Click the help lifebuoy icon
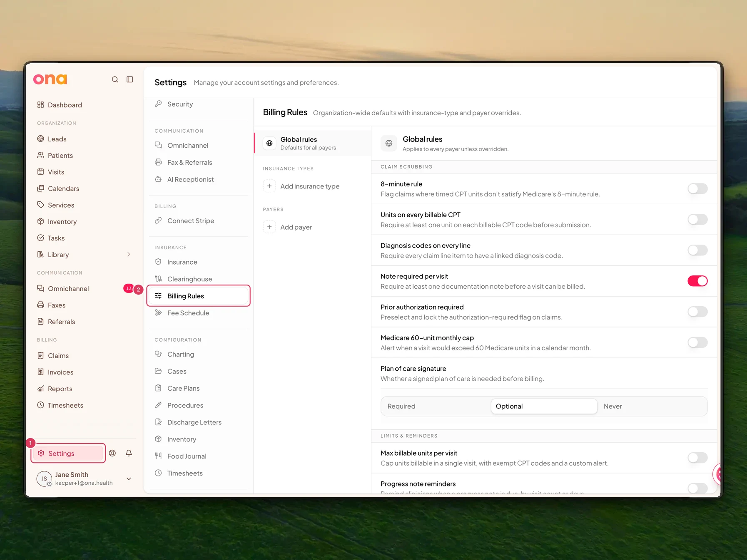Image resolution: width=747 pixels, height=560 pixels. [x=112, y=453]
